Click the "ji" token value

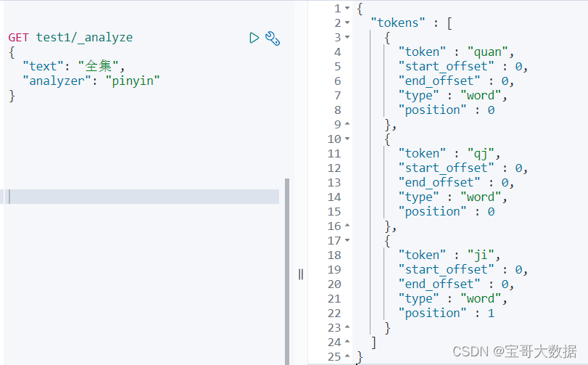(x=481, y=255)
